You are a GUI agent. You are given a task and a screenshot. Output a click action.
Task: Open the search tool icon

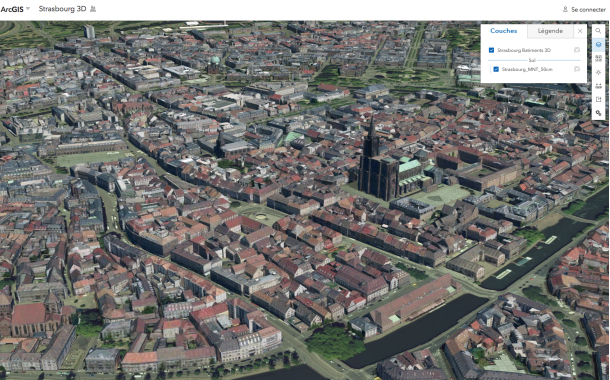coord(598,31)
